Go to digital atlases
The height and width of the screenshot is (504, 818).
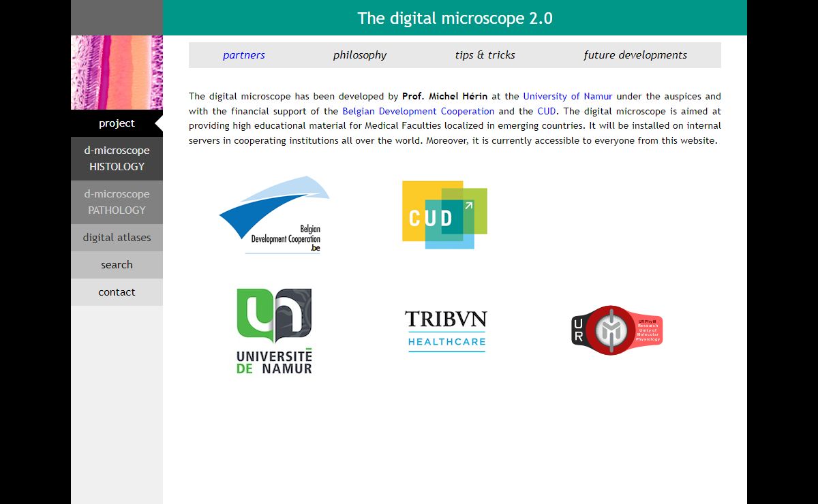click(117, 238)
